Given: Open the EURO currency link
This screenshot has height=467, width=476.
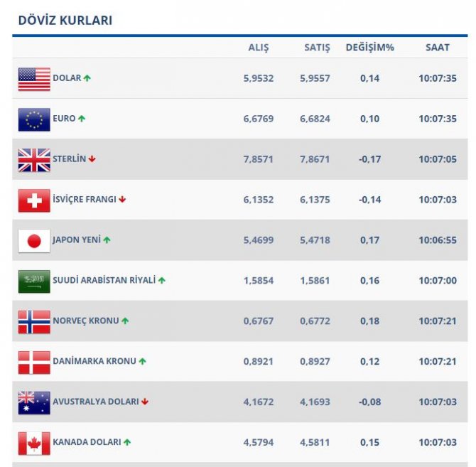Looking at the screenshot, I should (x=64, y=119).
